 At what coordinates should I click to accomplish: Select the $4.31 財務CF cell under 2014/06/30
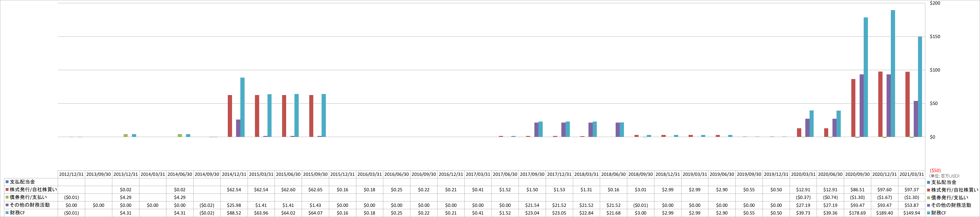(x=180, y=213)
